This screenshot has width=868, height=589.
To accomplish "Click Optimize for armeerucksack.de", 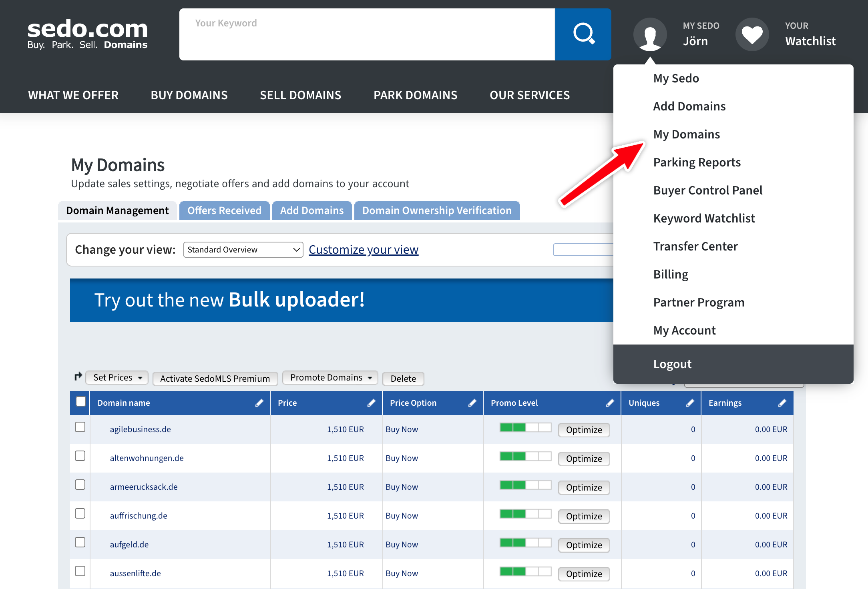I will pos(584,487).
